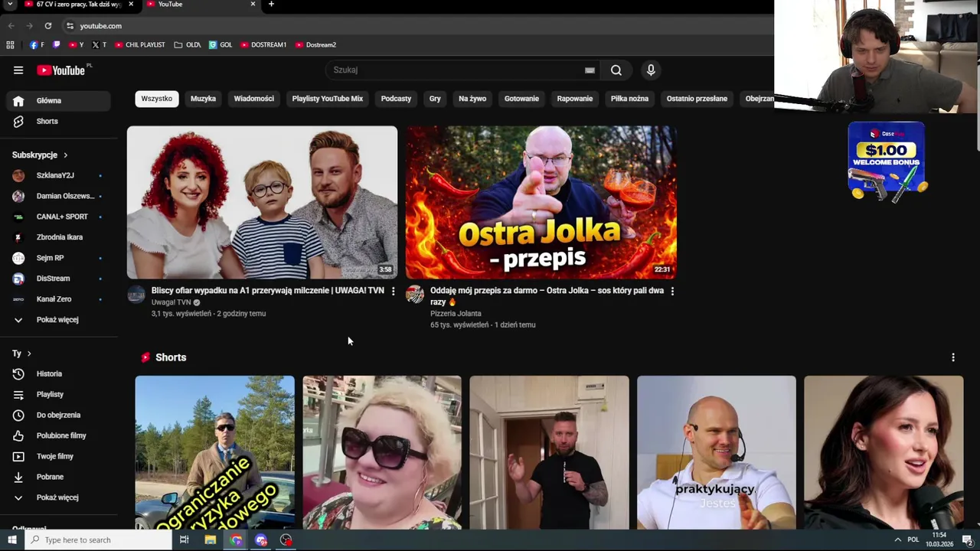Select the Na żywo filter chip
980x551 pixels.
pyautogui.click(x=472, y=99)
